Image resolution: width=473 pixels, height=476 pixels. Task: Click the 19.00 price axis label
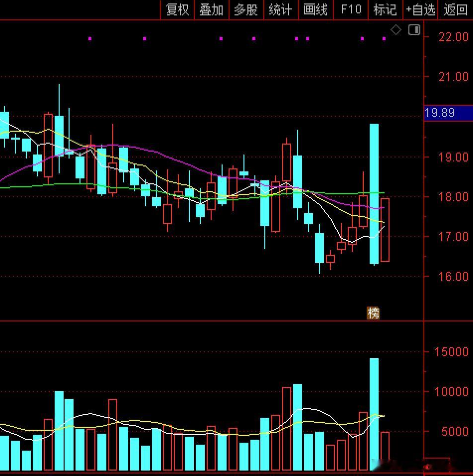(x=454, y=157)
